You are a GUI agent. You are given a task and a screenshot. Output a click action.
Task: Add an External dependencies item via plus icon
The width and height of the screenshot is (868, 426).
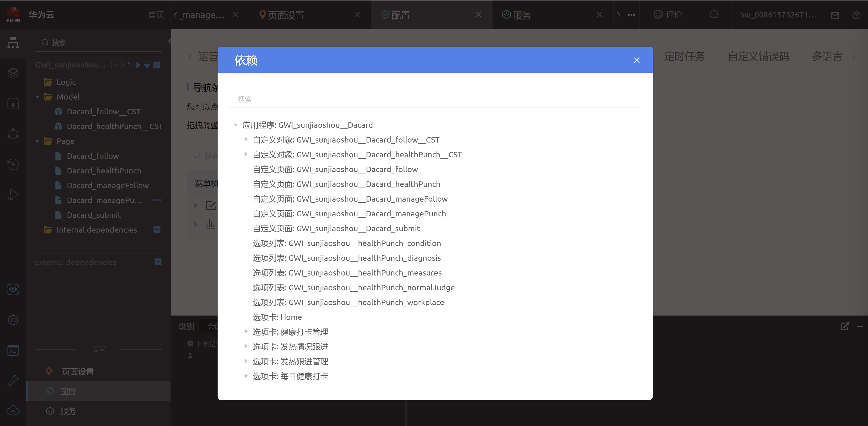click(x=158, y=262)
